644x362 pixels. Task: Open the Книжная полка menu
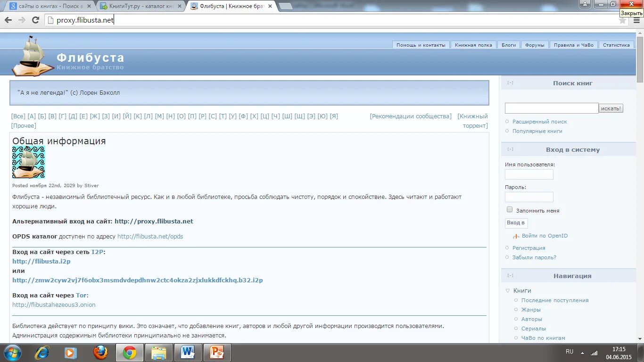[473, 45]
